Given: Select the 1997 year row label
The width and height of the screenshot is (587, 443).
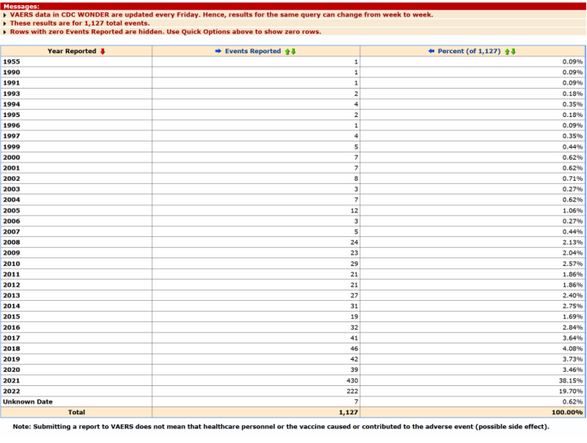Looking at the screenshot, I should pos(12,136).
